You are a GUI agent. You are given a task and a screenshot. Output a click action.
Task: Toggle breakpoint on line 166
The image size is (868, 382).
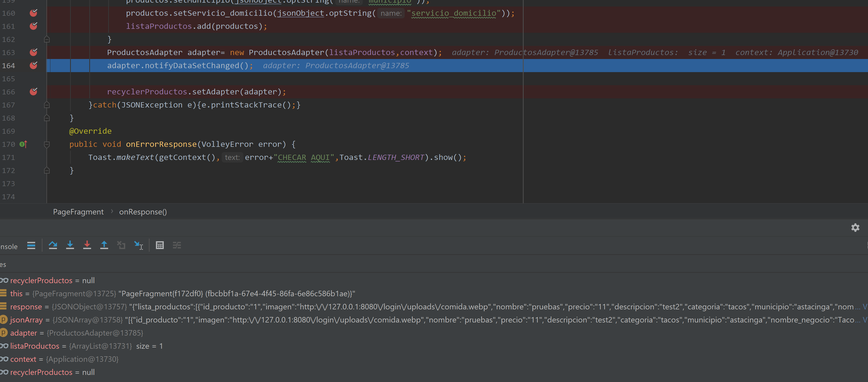(33, 92)
